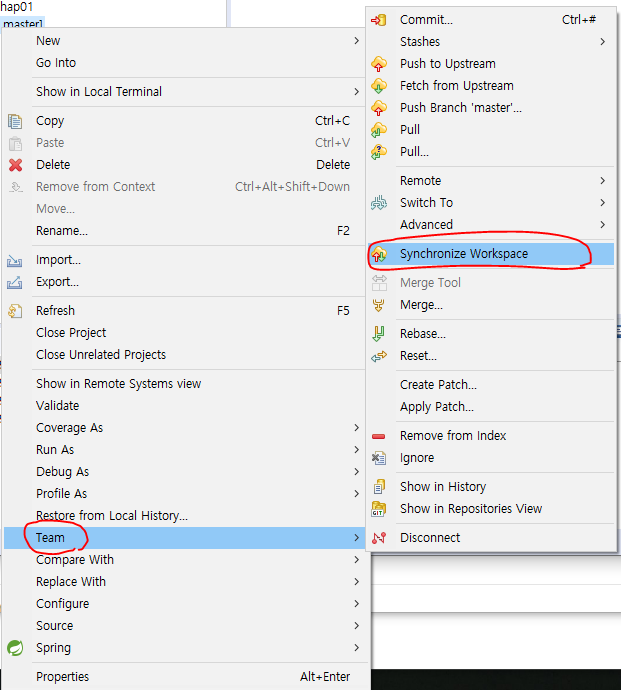This screenshot has height=690, width=621.
Task: Click the icon beside Pull... entry
Action: pos(378,152)
